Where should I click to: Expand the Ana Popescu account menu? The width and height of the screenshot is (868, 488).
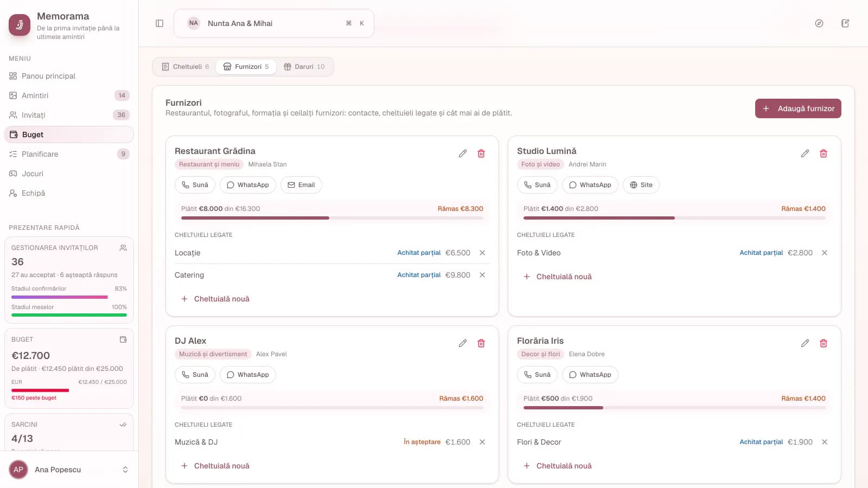click(x=69, y=470)
